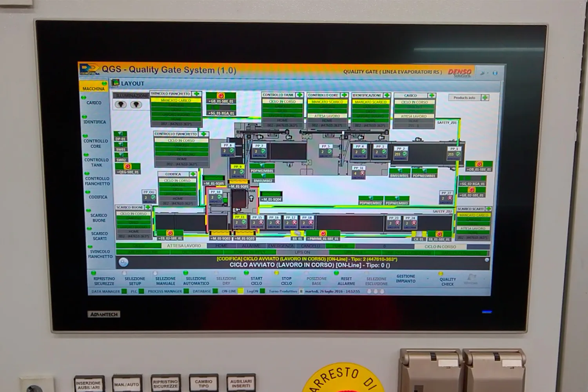Screen dimensions: 588x392
Task: Open the CONTROLLO FIANCHETTO side menu tab
Action: pyautogui.click(x=98, y=180)
